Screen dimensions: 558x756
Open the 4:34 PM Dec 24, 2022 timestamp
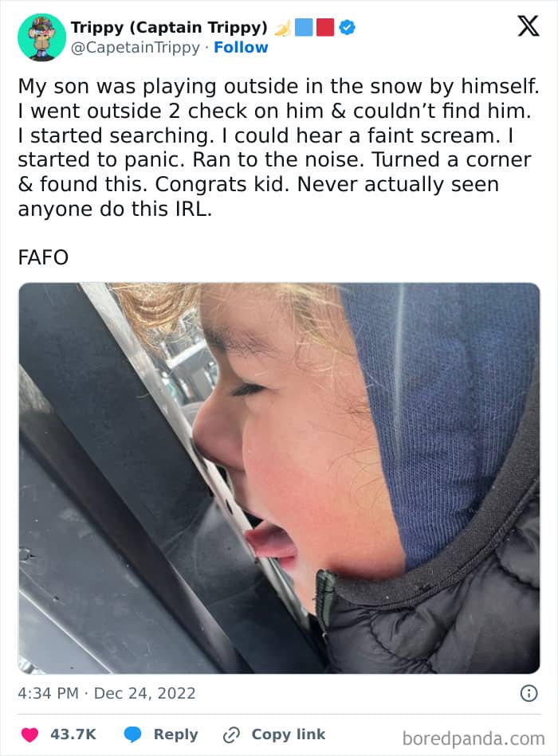point(107,693)
